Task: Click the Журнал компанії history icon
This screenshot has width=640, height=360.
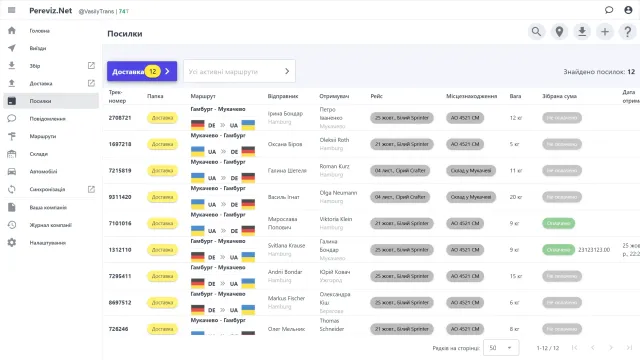Action: click(12, 225)
